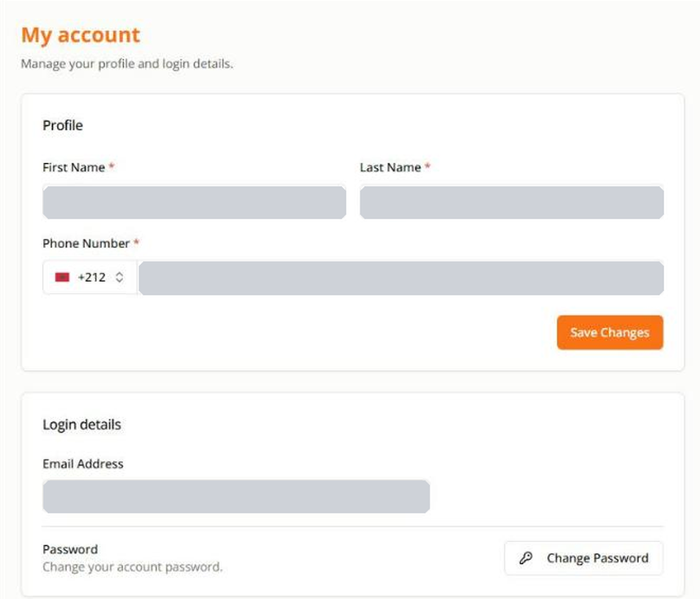This screenshot has height=599, width=700.
Task: Focus the Last Name input field
Action: pyautogui.click(x=512, y=202)
